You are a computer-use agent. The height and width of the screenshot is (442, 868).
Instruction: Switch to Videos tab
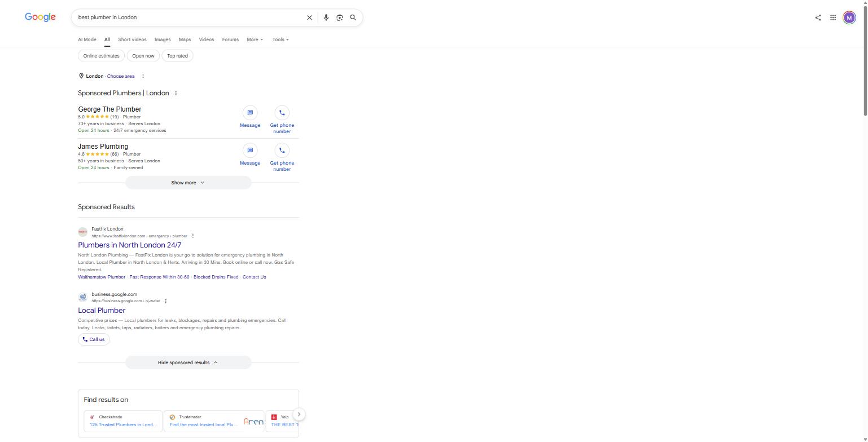pos(207,39)
